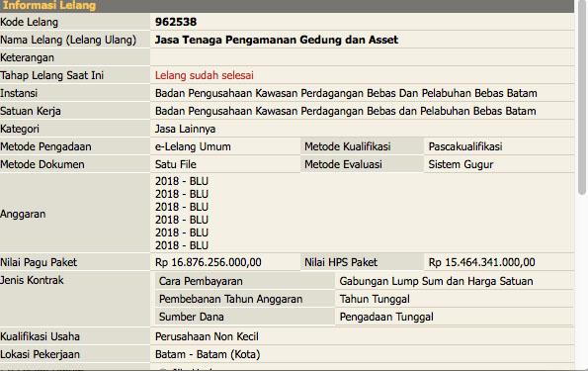Click the 'Kategori' row label
Screen dimensions: 588x371
point(20,129)
